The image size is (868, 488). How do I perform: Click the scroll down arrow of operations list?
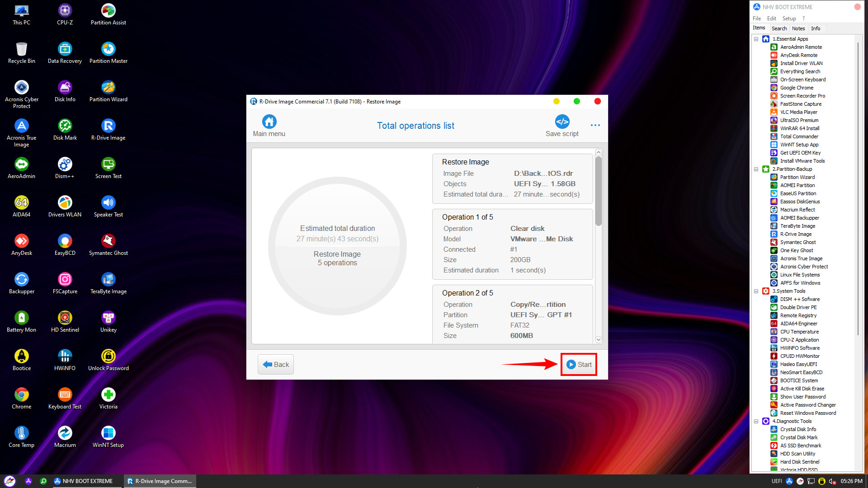pyautogui.click(x=599, y=339)
